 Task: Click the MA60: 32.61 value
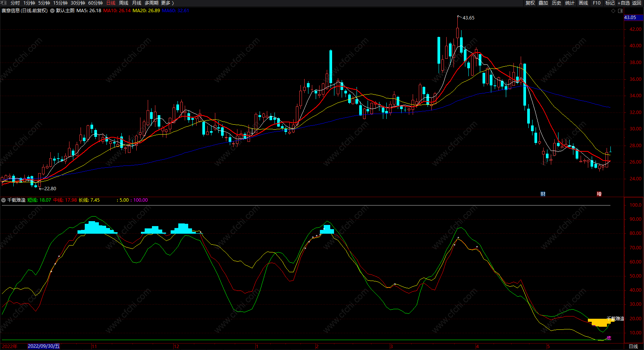pyautogui.click(x=176, y=11)
